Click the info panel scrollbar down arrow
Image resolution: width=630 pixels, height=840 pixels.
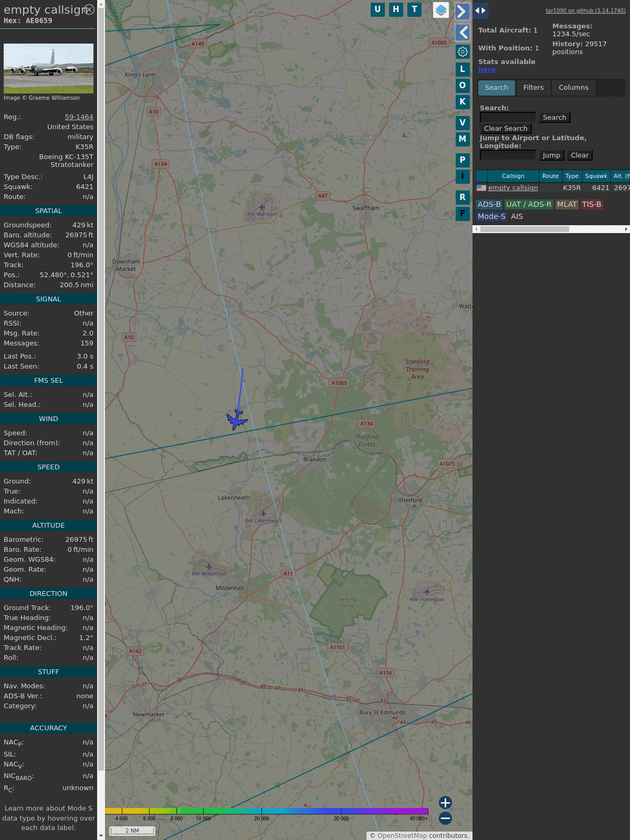(101, 835)
